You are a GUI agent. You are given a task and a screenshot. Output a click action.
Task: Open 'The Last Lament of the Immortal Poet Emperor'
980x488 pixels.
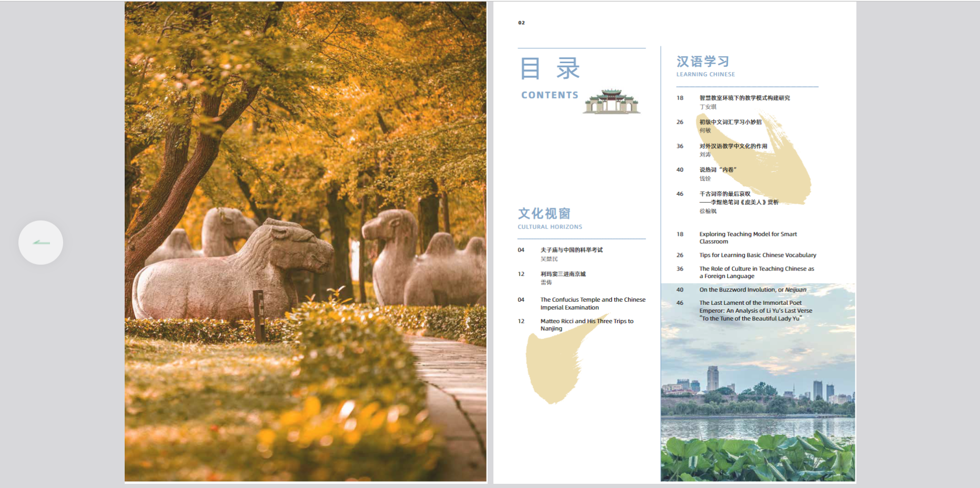pyautogui.click(x=755, y=311)
